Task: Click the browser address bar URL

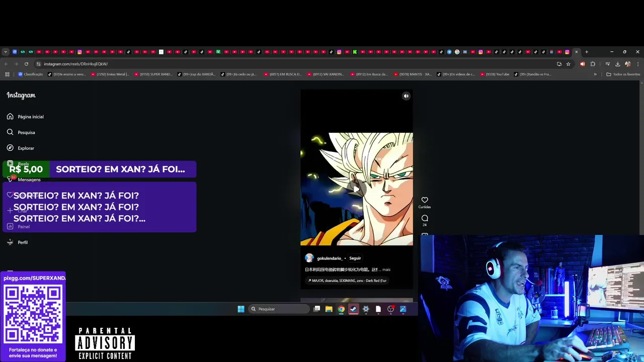Action: 75,64
